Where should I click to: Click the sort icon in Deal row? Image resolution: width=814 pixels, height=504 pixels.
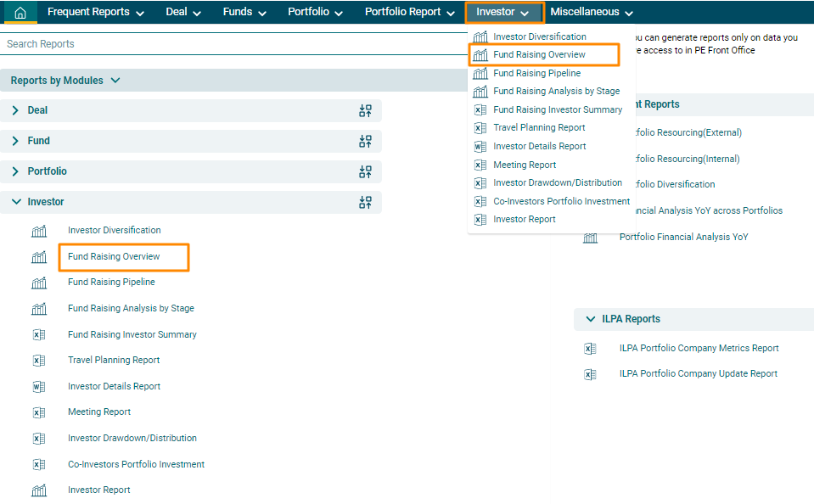pyautogui.click(x=365, y=110)
